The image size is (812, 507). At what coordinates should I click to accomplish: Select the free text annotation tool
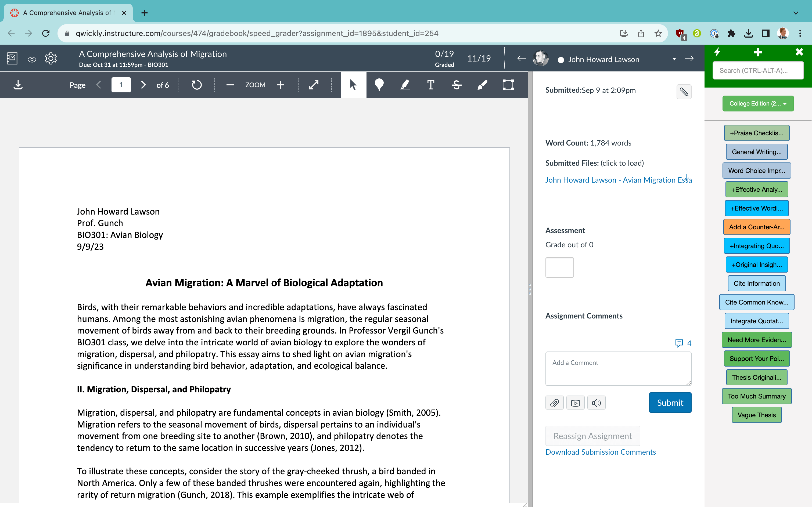coord(431,85)
